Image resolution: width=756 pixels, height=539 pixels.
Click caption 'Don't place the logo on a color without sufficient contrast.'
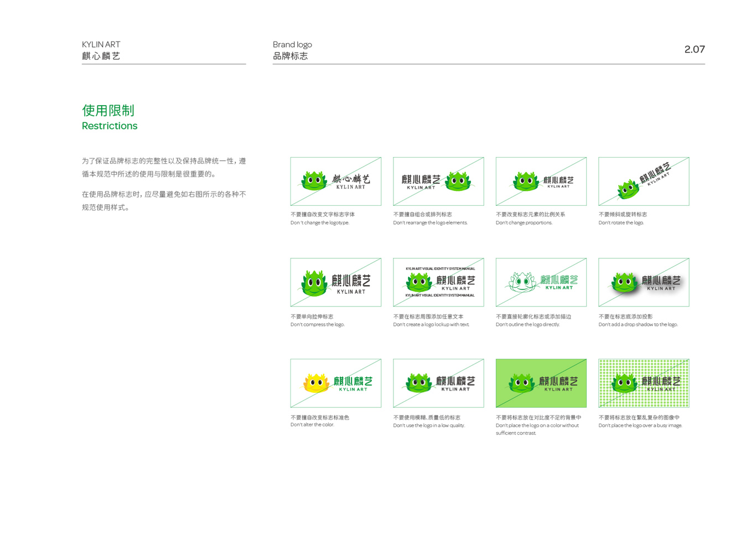click(537, 429)
